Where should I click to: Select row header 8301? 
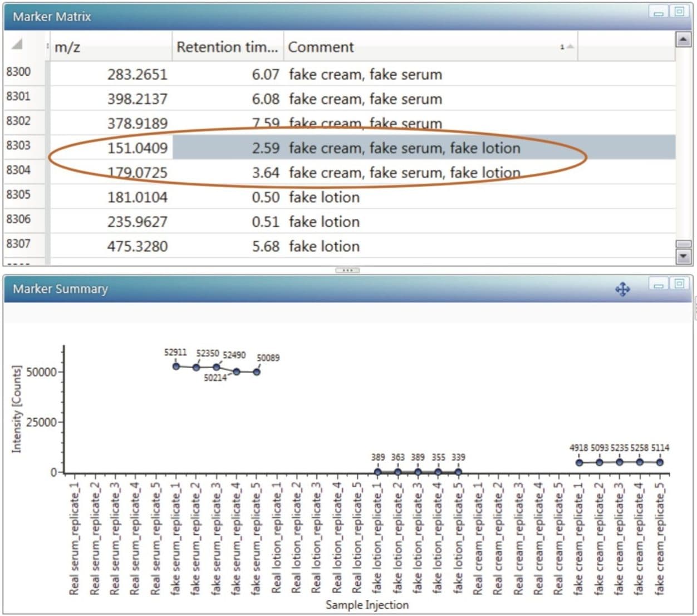(x=24, y=96)
